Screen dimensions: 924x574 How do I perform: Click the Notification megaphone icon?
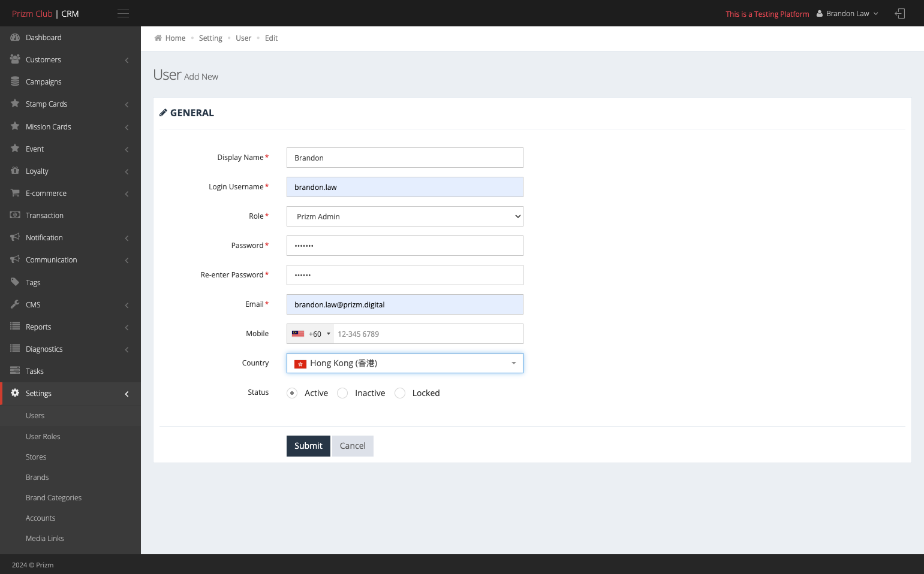pyautogui.click(x=15, y=237)
